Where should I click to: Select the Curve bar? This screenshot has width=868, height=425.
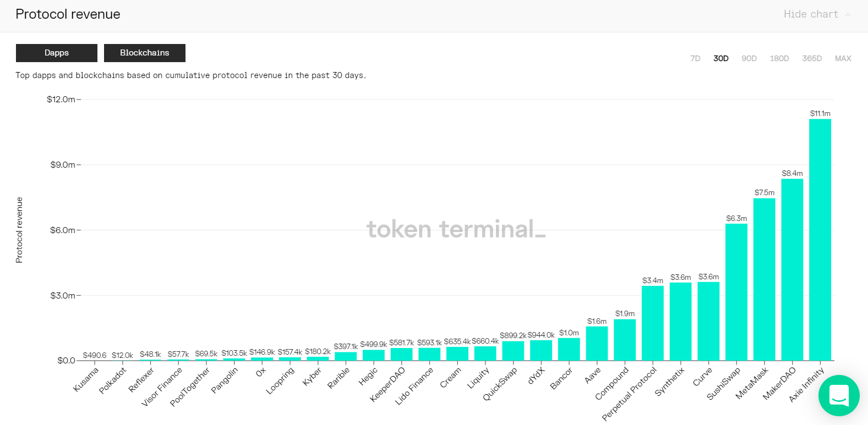tap(708, 322)
